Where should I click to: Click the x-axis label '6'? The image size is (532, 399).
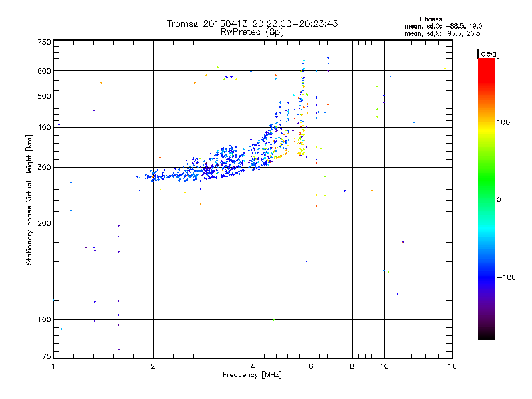(311, 366)
